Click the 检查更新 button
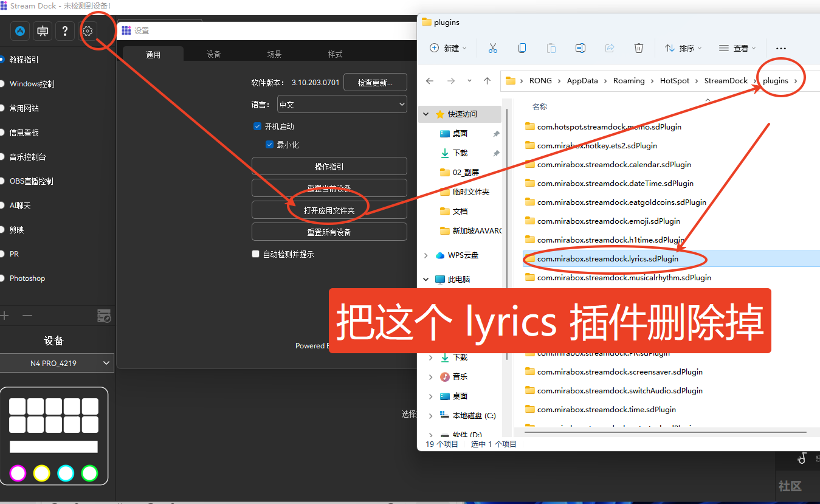 pyautogui.click(x=375, y=83)
